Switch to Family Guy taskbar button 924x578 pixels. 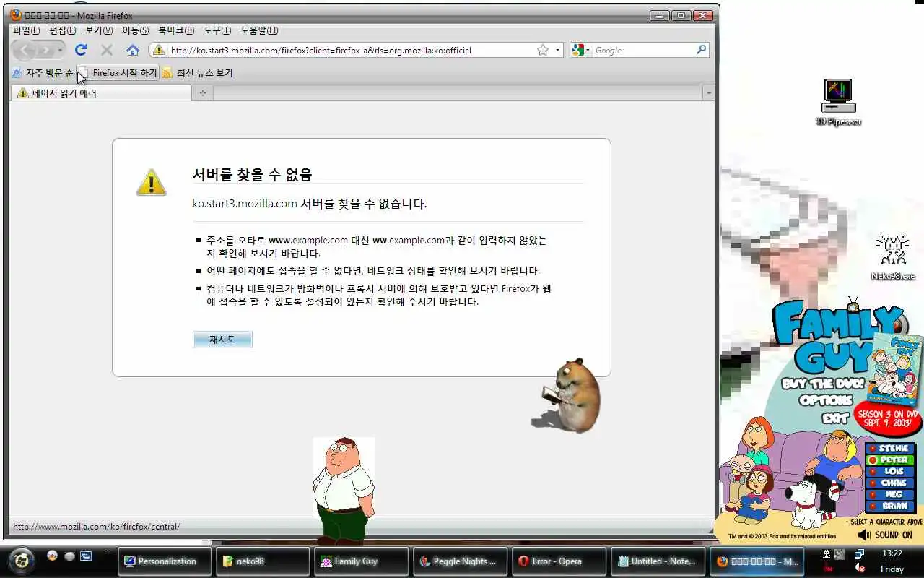pos(362,561)
